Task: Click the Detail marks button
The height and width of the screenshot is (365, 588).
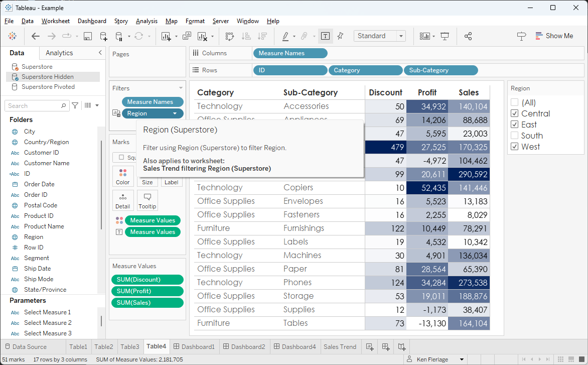Action: click(122, 200)
